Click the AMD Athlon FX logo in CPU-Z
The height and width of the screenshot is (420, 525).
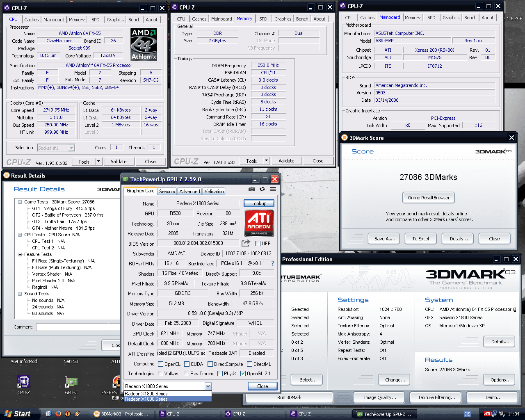144,44
